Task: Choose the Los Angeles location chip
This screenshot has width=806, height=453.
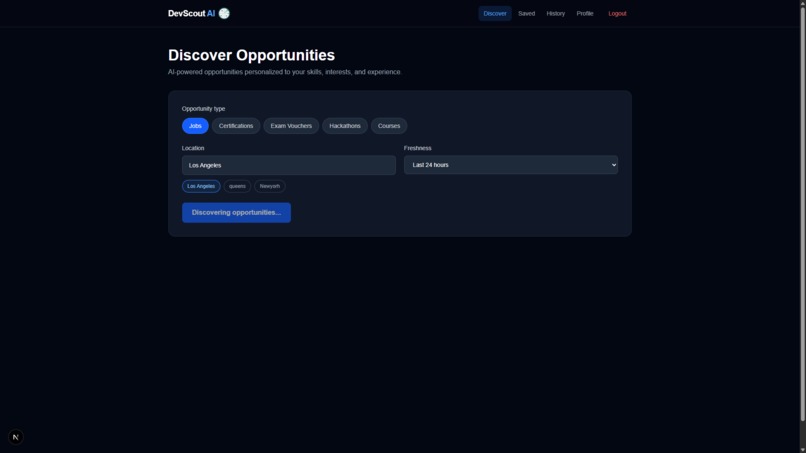Action: pyautogui.click(x=201, y=186)
